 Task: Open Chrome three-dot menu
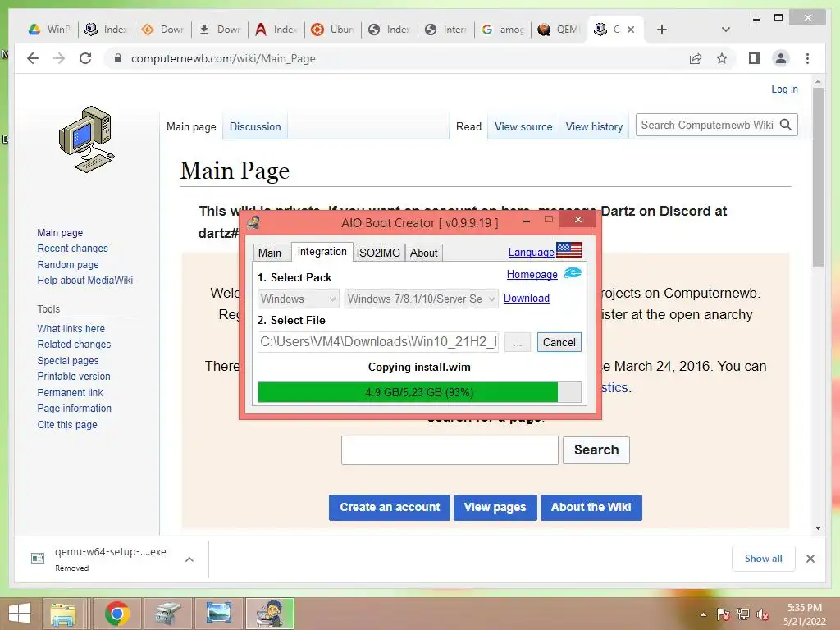click(x=807, y=58)
